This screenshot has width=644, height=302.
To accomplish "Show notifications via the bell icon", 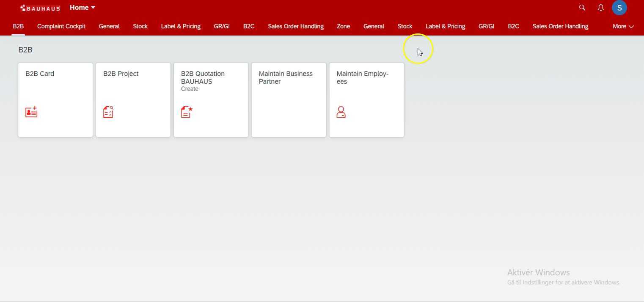I will coord(600,8).
